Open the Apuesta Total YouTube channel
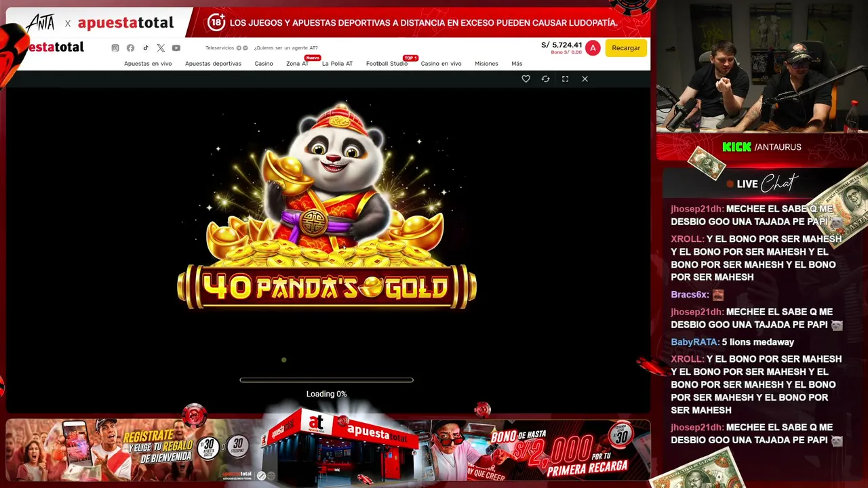Viewport: 868px width, 488px height. [x=176, y=48]
